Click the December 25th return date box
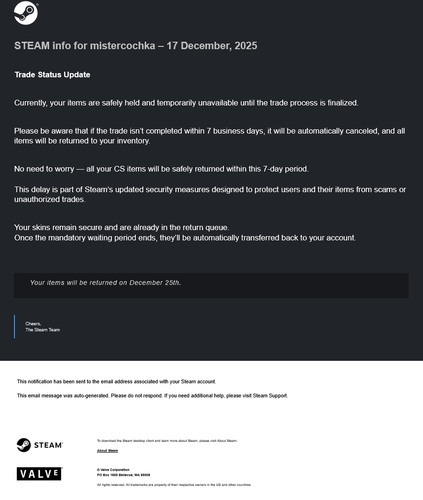423x500 pixels. 211,285
